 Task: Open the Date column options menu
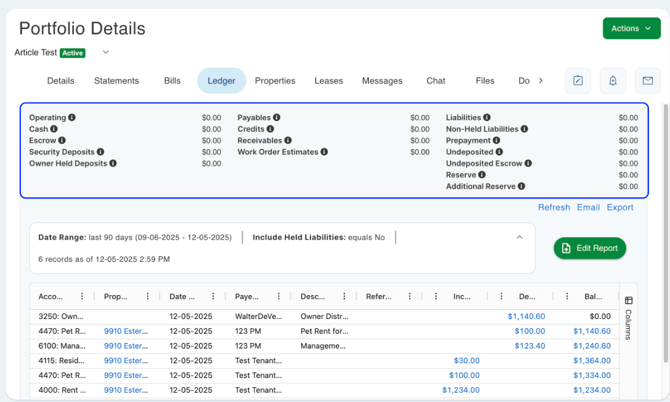(213, 296)
